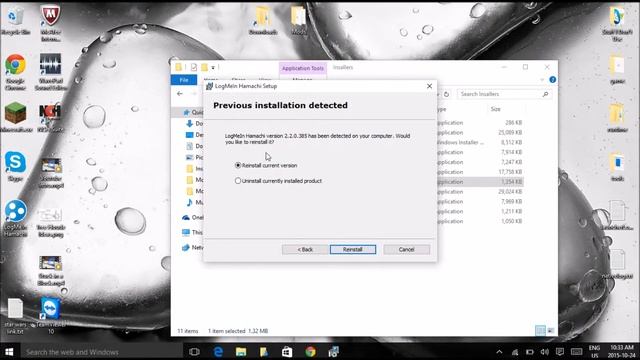This screenshot has width=640, height=360.
Task: Close the LogMeIn Hamachi Setup dialog
Action: point(429,86)
